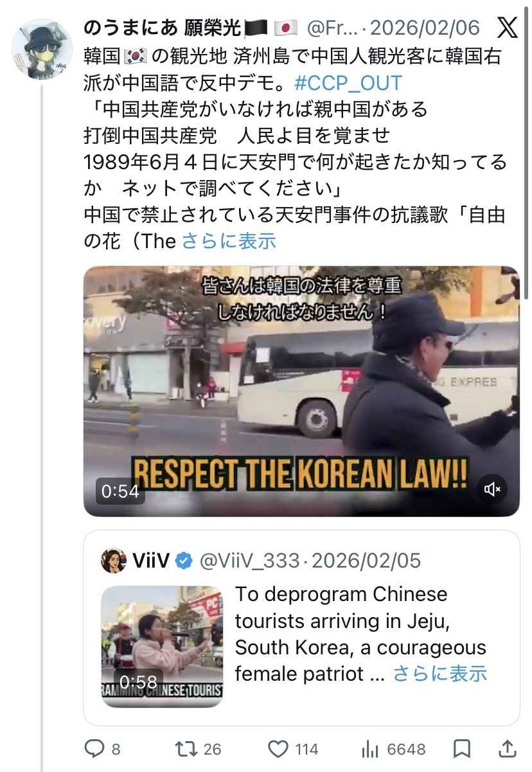
Task: Open the quoted video thumbnail 0:58
Action: click(163, 646)
